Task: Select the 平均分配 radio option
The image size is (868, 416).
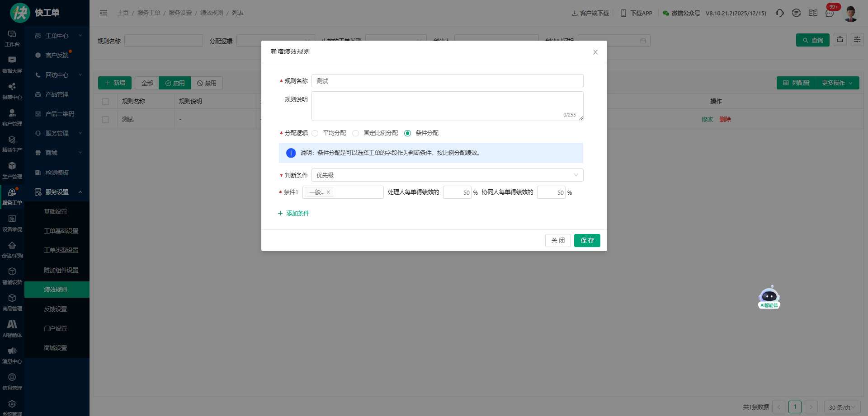Action: (315, 133)
